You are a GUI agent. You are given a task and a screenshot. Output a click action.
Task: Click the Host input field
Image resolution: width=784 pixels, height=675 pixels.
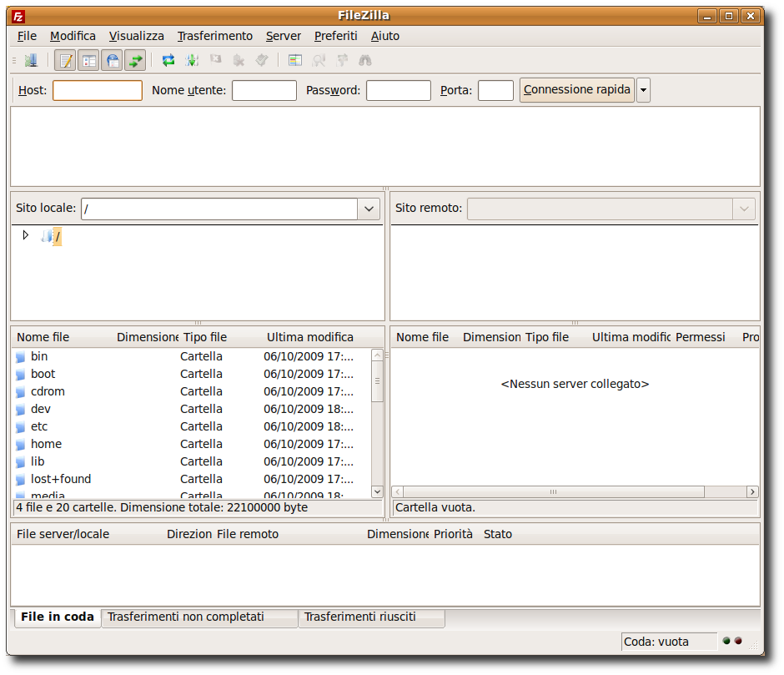click(x=98, y=91)
